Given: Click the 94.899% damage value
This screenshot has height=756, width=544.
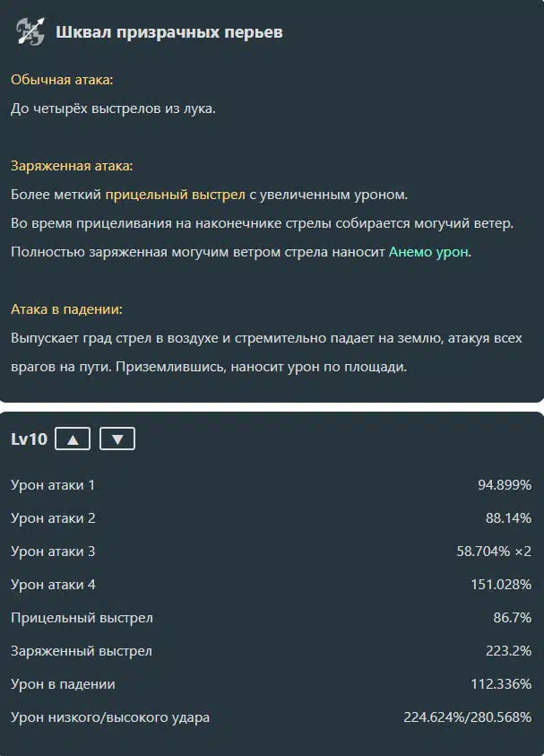Looking at the screenshot, I should pos(505,485).
